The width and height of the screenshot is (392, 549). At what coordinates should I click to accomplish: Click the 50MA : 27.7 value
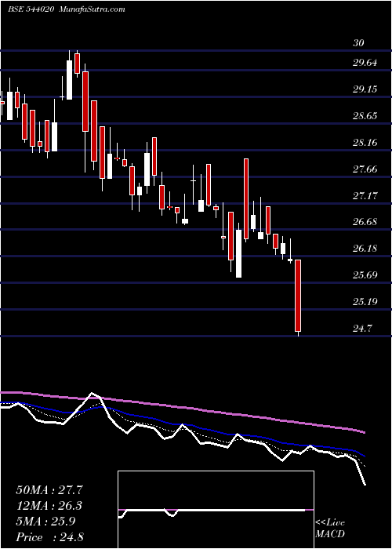49,490
